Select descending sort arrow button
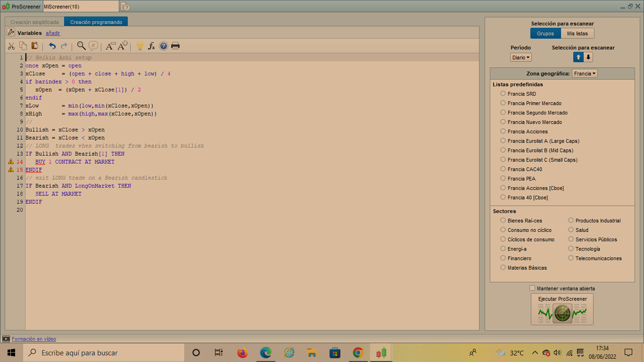This screenshot has width=644, height=362. pos(589,57)
